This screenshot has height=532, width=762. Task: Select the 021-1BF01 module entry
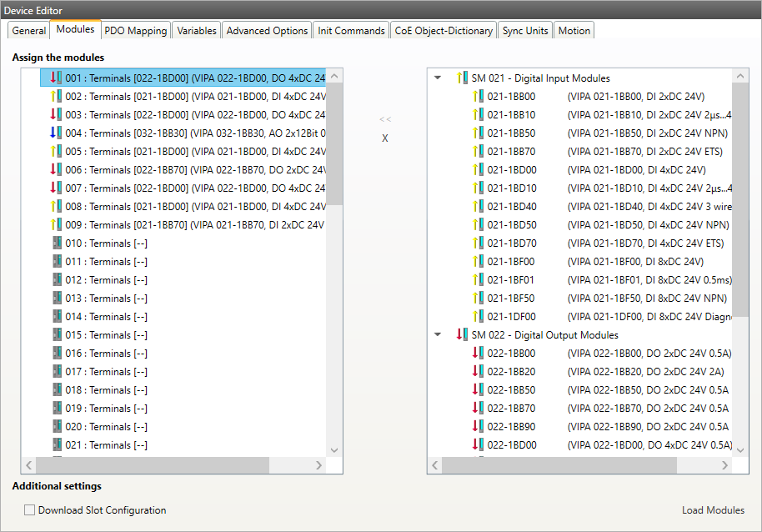(x=511, y=279)
